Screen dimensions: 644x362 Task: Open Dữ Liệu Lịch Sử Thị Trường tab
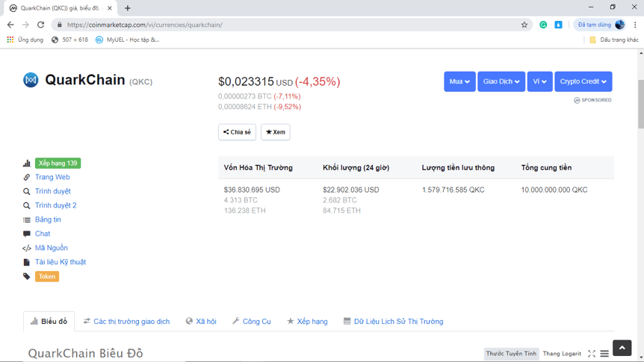(394, 322)
